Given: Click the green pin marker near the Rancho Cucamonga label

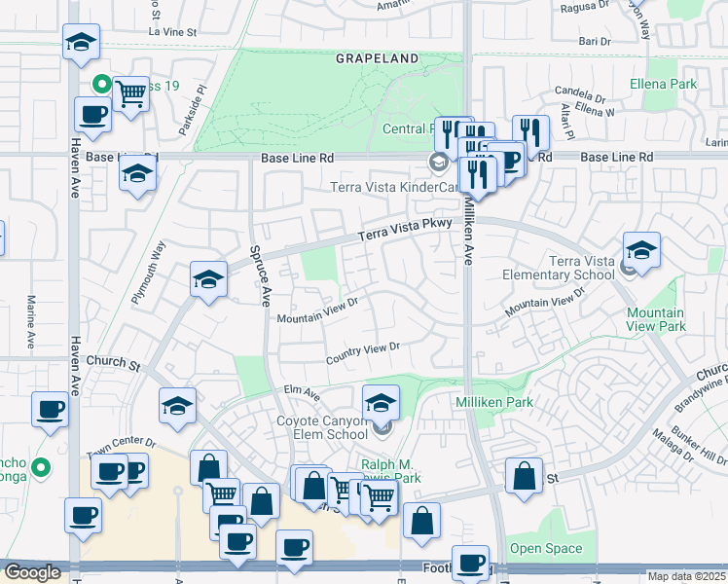Looking at the screenshot, I should (x=41, y=467).
